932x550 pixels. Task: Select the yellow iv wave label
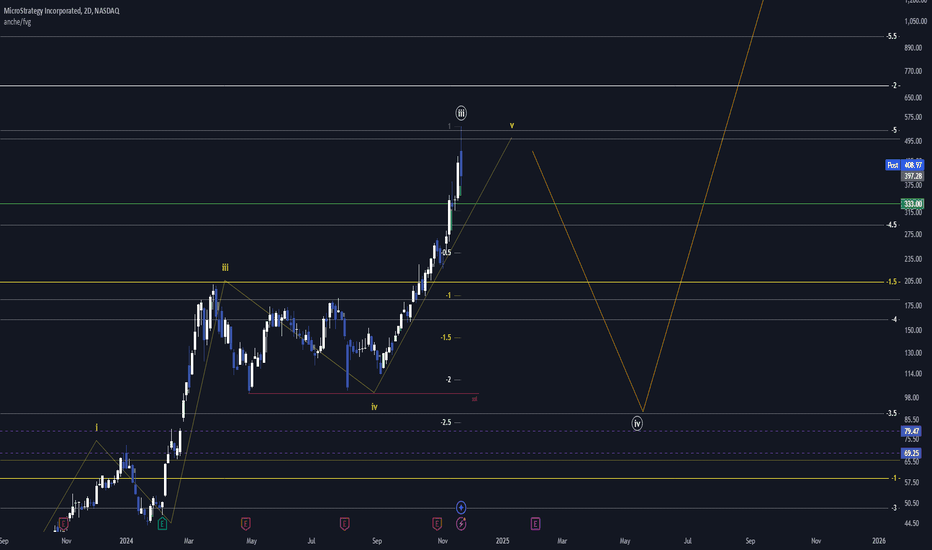pyautogui.click(x=374, y=407)
